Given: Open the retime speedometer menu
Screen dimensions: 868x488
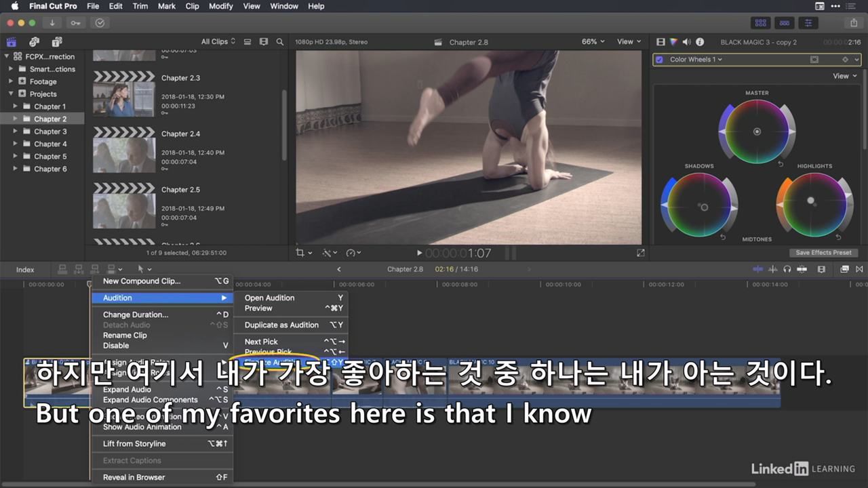Looking at the screenshot, I should point(353,253).
